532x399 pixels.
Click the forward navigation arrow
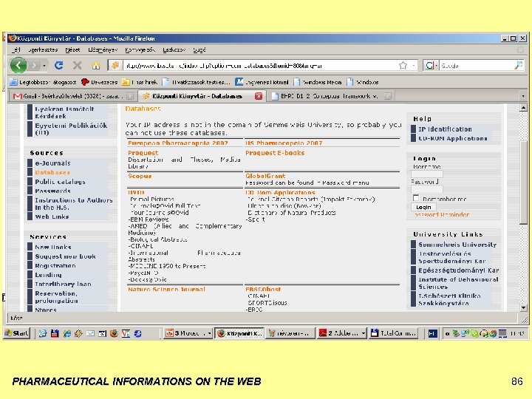pyautogui.click(x=35, y=65)
